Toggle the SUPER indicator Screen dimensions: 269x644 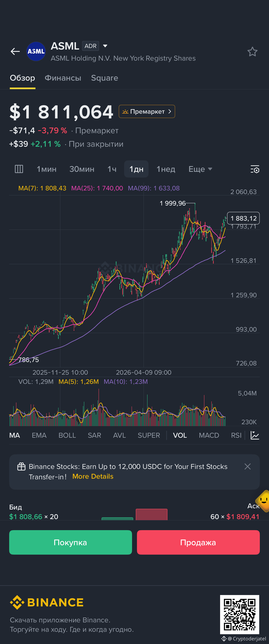coord(149,435)
